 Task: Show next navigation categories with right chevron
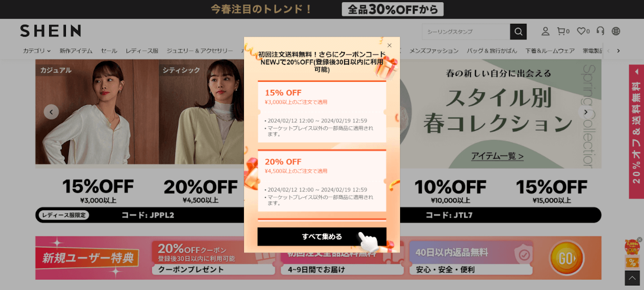[618, 51]
